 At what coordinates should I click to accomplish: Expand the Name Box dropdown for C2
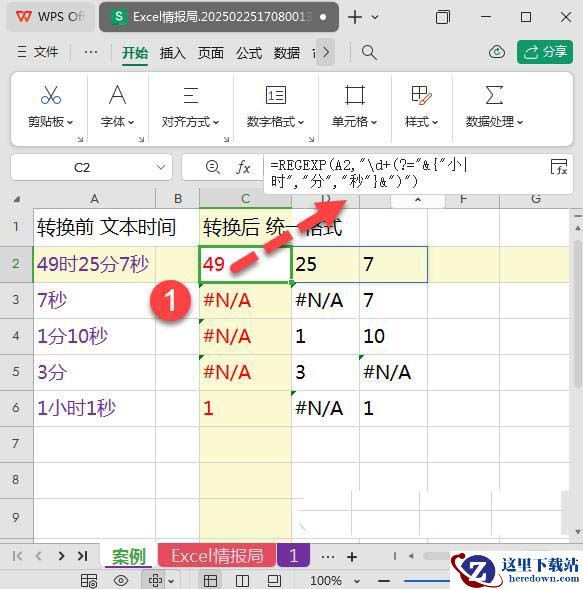point(161,167)
